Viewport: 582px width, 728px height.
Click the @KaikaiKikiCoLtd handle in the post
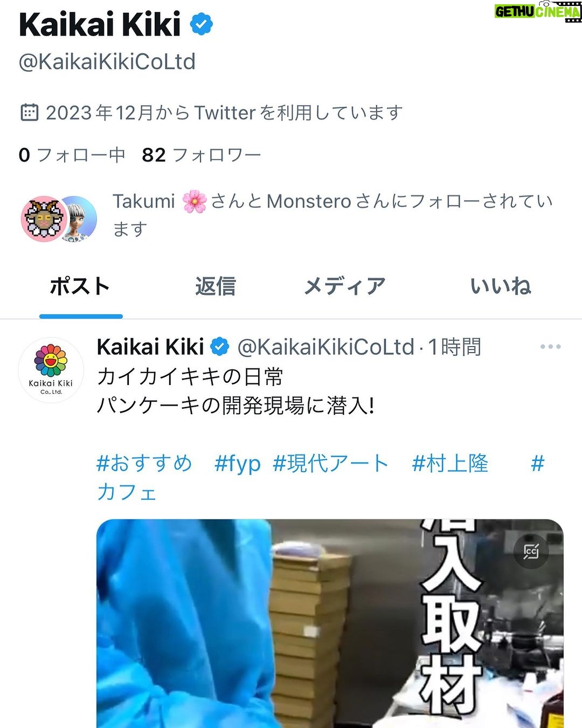pos(325,347)
